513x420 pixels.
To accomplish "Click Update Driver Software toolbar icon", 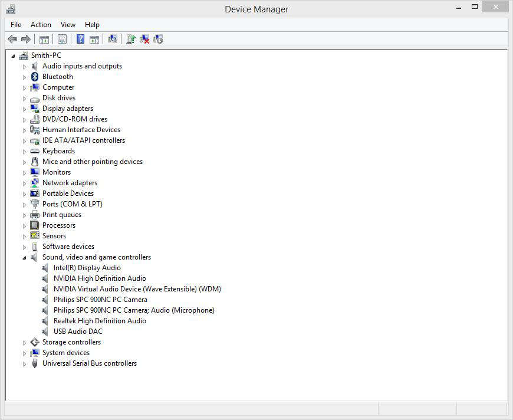I will (x=131, y=40).
